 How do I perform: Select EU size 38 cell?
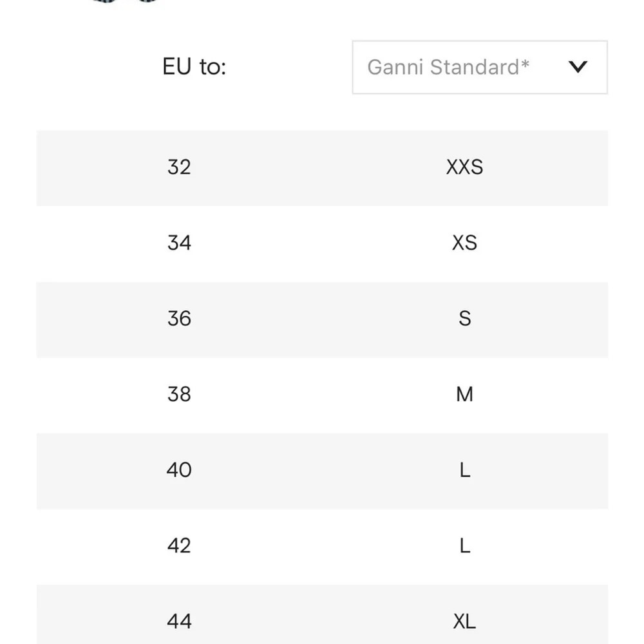point(179,394)
